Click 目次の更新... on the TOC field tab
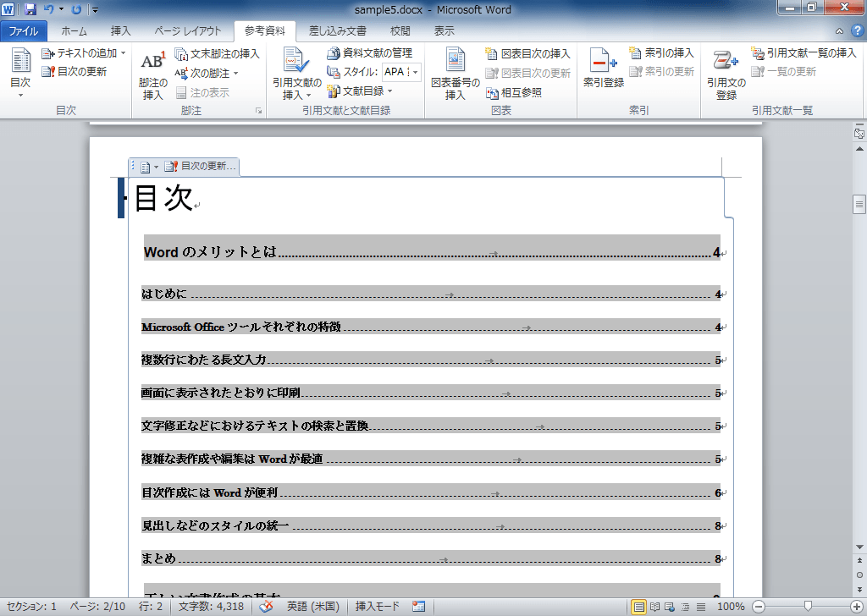867x616 pixels. (200, 167)
